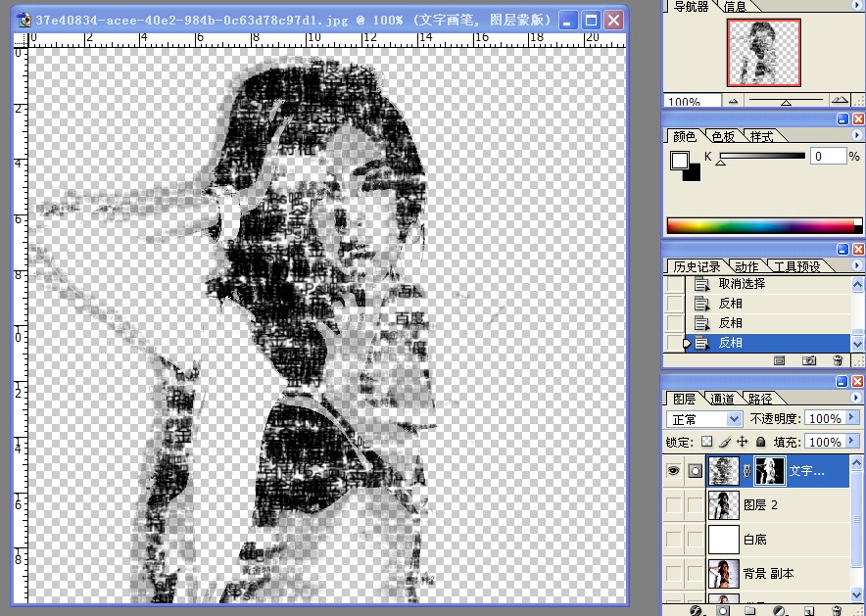This screenshot has width=866, height=616.
Task: Switch to the 色板 swatches tab
Action: point(723,136)
